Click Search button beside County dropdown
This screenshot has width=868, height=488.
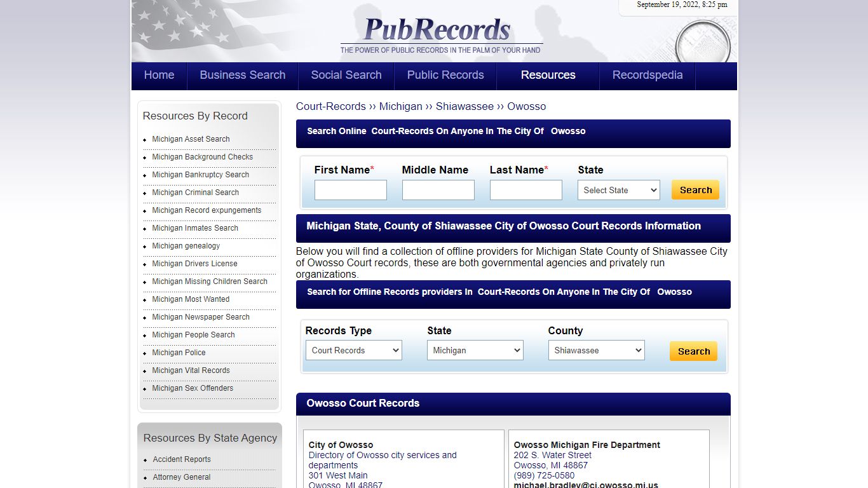[x=693, y=351]
